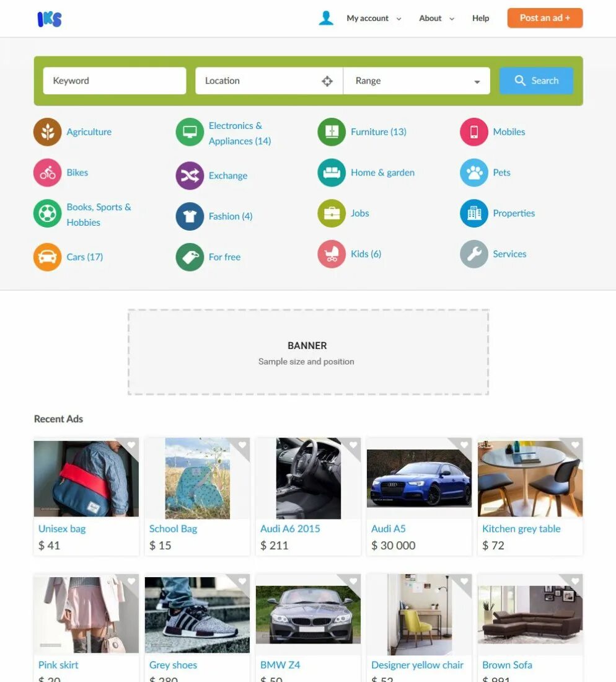Viewport: 616px width, 682px height.
Task: Favorite the Unisex bag ad heart
Action: (131, 445)
